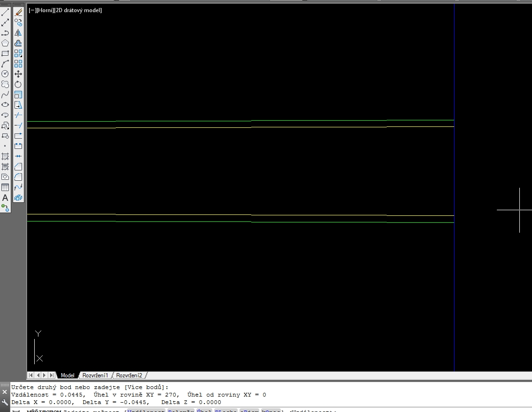Choose Break at point tool

pyautogui.click(x=18, y=136)
